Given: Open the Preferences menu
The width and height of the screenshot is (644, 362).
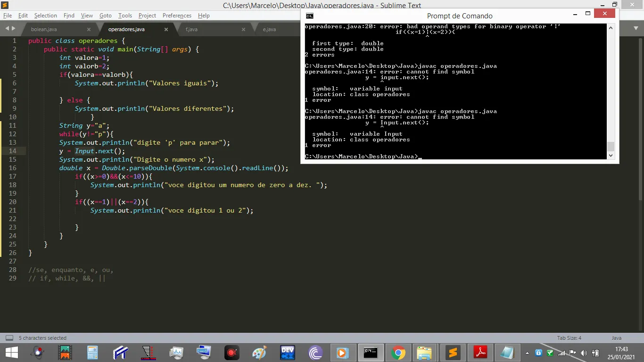Looking at the screenshot, I should pos(177,16).
